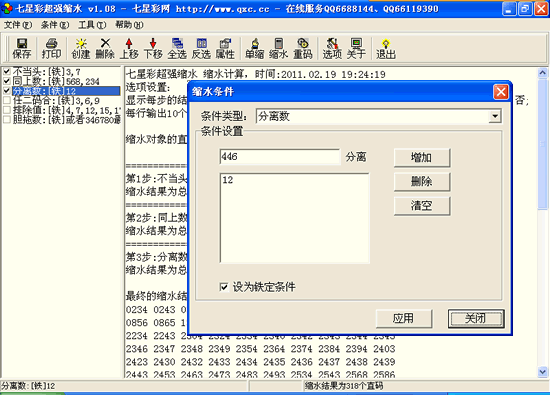Image resolution: width=550 pixels, height=395 pixels.
Task: Open the 工具 menu
Action: tap(92, 25)
